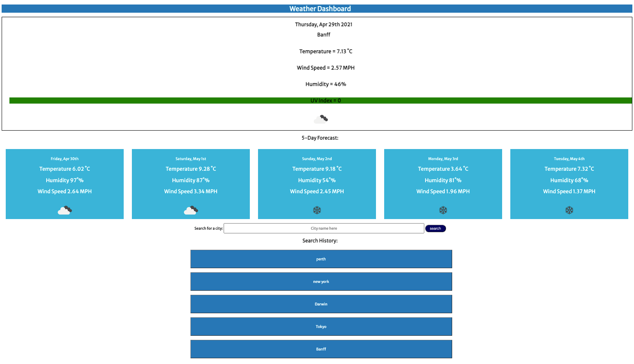Click the snowflake icon on Sunday, May 2nd card
The width and height of the screenshot is (634, 364).
tap(317, 210)
